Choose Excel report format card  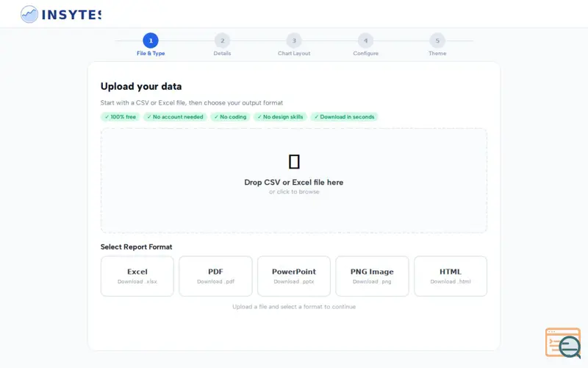tap(137, 276)
